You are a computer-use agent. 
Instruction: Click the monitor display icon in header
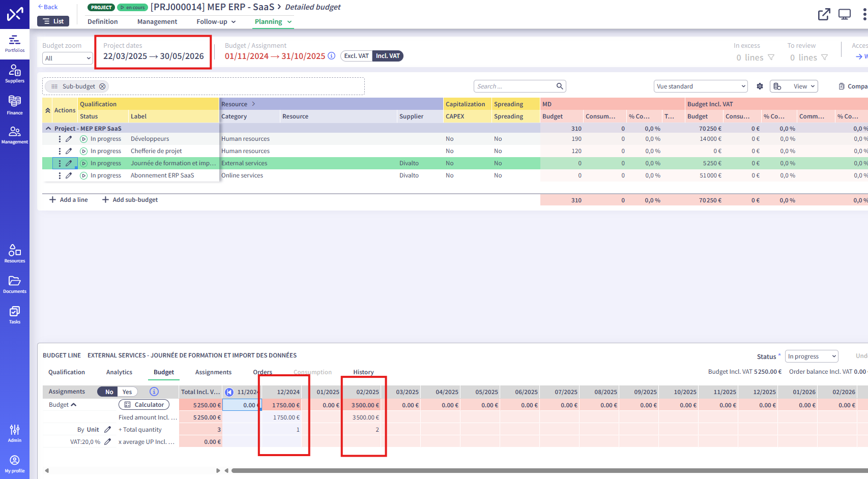[x=845, y=14]
